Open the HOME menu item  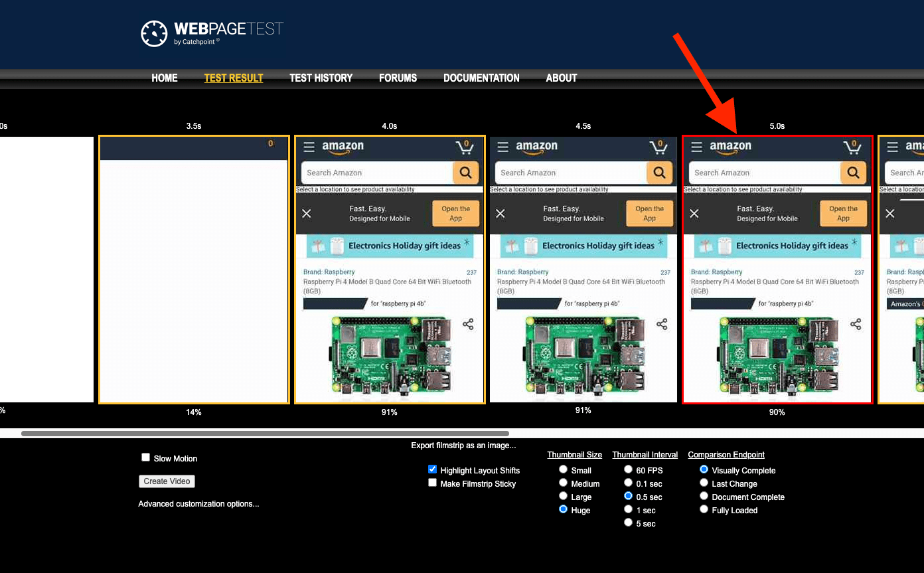click(165, 78)
